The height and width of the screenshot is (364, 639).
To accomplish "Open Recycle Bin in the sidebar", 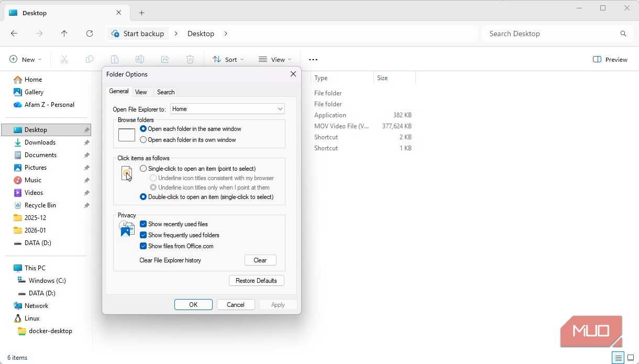I will click(x=40, y=205).
